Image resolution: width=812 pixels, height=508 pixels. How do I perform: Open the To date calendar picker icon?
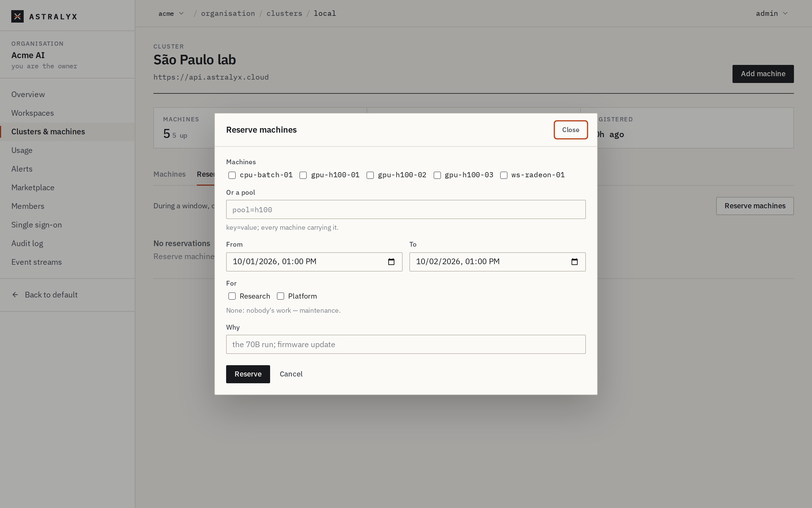(x=574, y=262)
